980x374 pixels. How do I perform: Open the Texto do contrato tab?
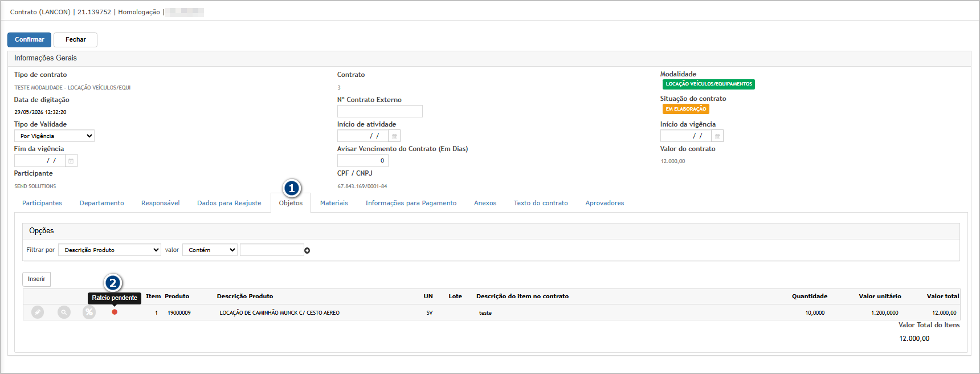(x=541, y=203)
